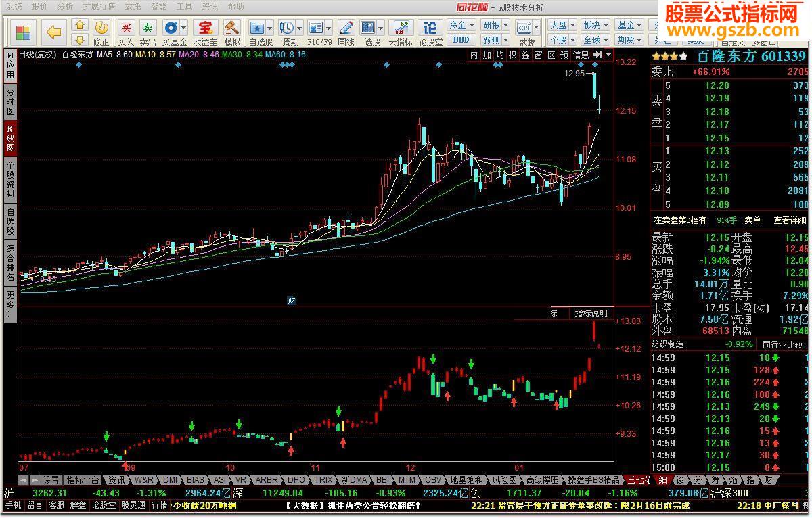The image size is (812, 518).
Task: Open the 设置 button in indicator bar
Action: [51, 479]
